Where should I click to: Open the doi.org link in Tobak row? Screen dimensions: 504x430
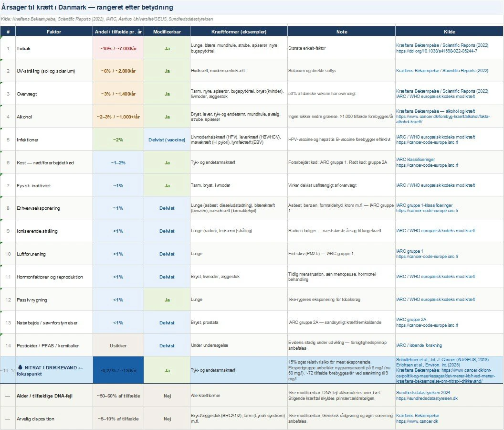point(436,51)
